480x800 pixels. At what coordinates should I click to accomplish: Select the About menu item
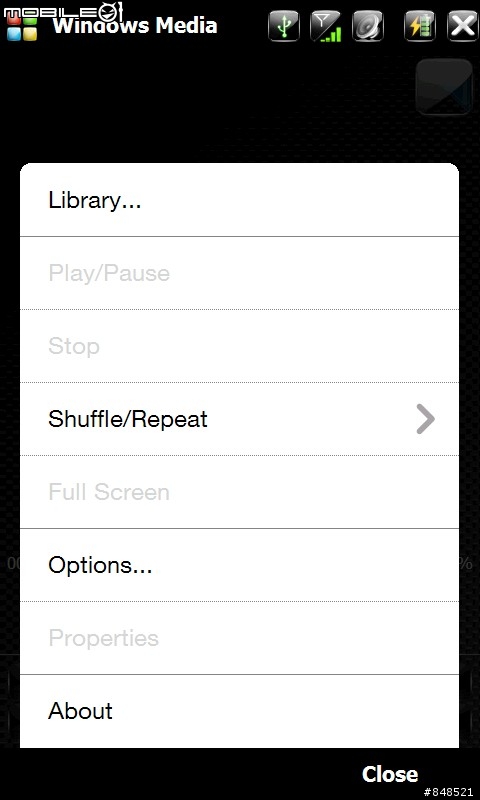(239, 711)
